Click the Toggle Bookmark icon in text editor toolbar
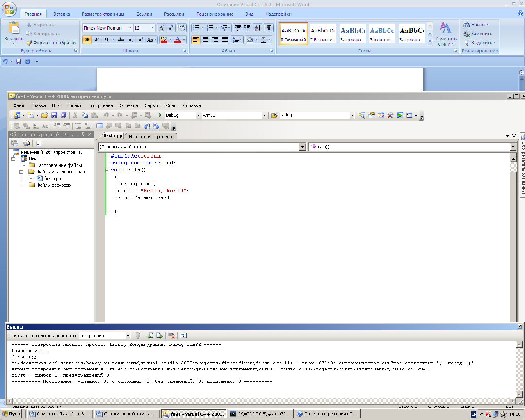Screen dimensions: 525x420 pyautogui.click(x=100, y=126)
